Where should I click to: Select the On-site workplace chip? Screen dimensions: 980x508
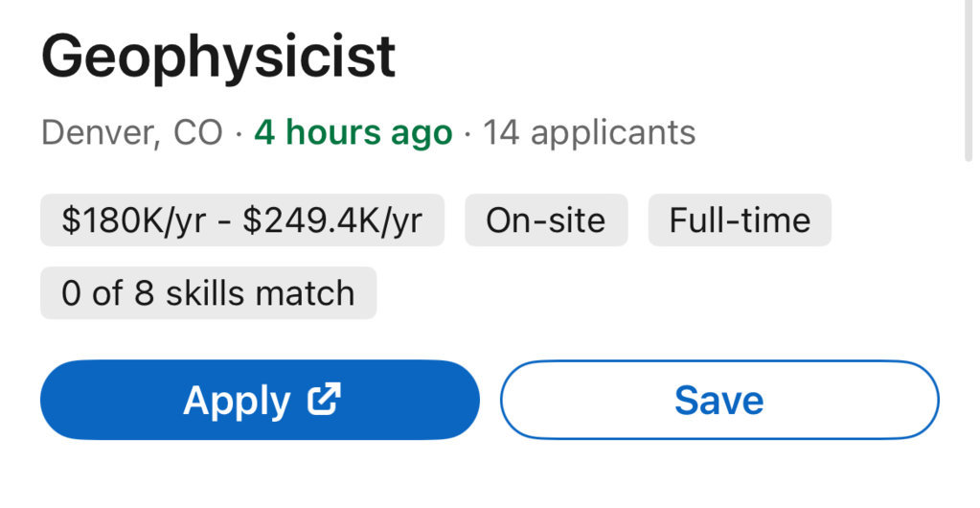(x=546, y=220)
